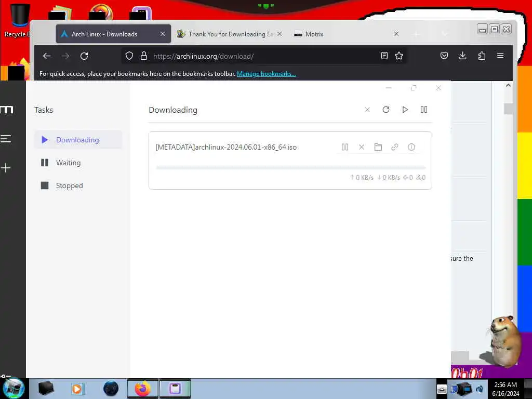Open tracking protection shield icon

(x=129, y=56)
